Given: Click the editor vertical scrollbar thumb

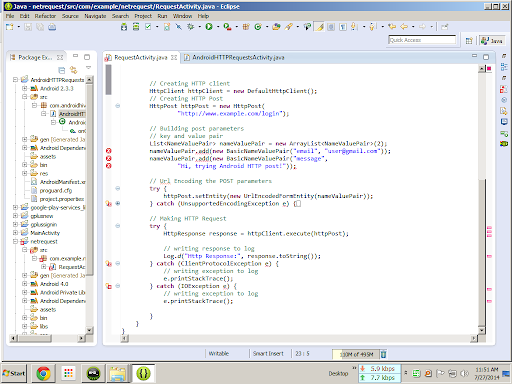Looking at the screenshot, I should point(482,252).
